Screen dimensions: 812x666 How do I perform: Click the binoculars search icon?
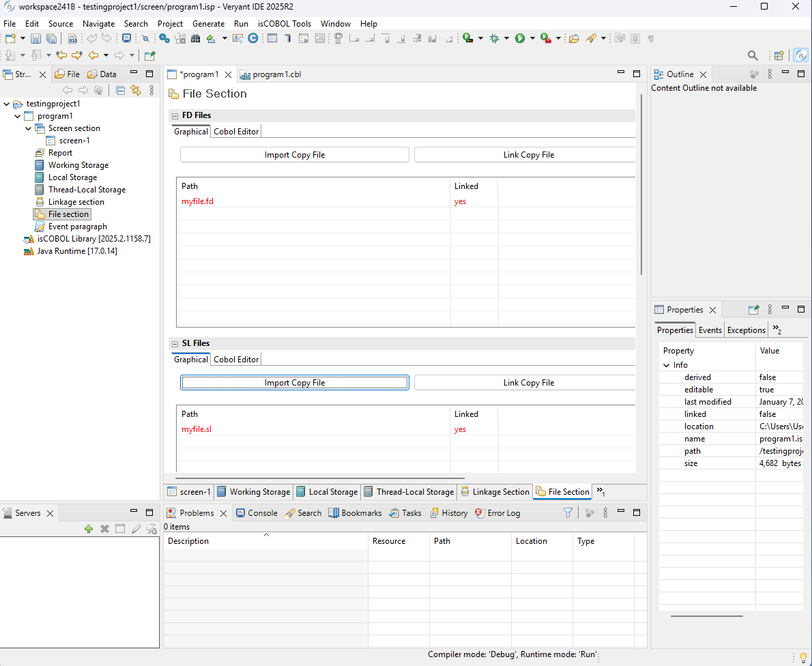click(x=195, y=39)
